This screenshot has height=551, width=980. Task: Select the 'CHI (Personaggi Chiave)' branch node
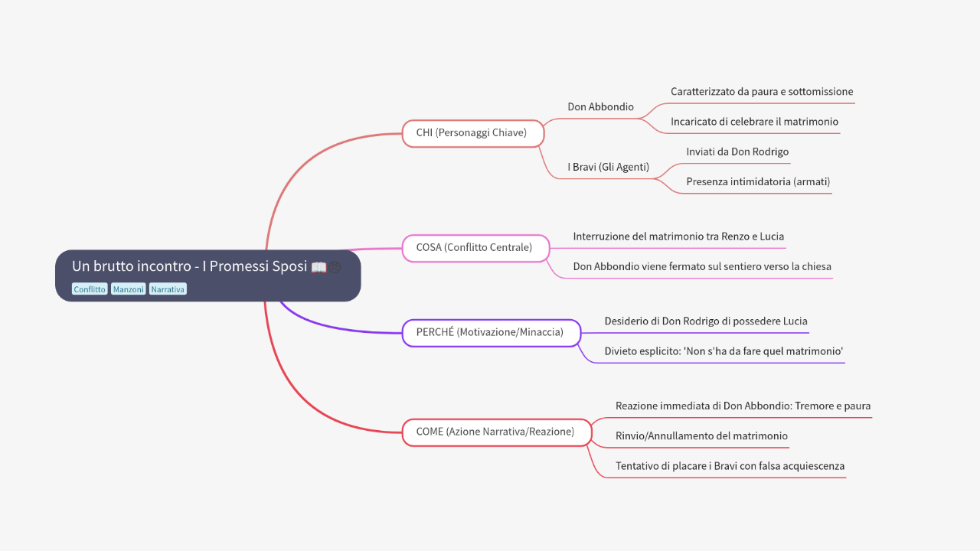coord(472,132)
